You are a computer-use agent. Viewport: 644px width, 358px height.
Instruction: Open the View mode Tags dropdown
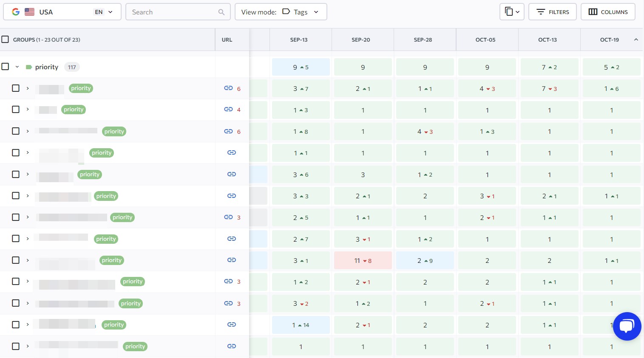click(x=281, y=12)
